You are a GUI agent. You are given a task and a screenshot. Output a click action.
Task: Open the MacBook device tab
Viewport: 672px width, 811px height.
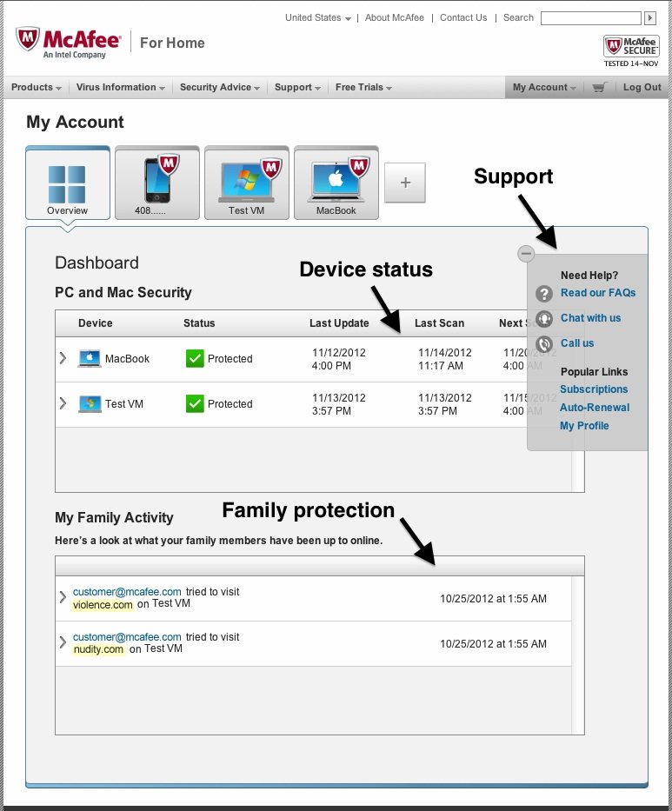[x=336, y=183]
